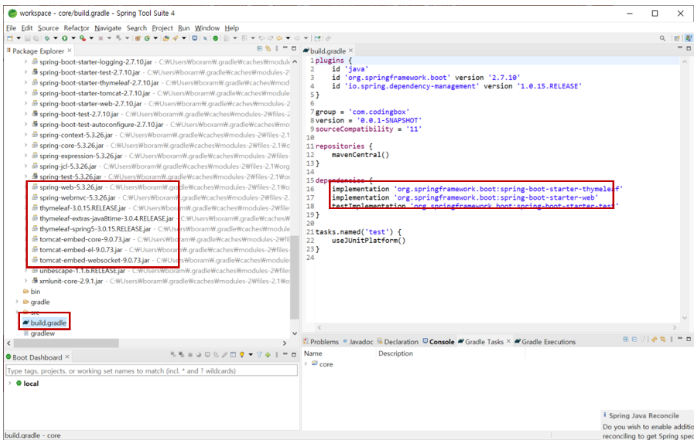Click the Debug bug toolbar icon
Viewport: 700px width, 444px height.
[47, 38]
